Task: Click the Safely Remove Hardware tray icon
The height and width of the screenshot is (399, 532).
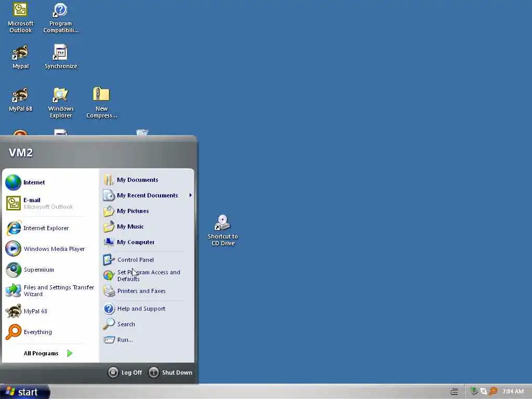Action: [474, 392]
